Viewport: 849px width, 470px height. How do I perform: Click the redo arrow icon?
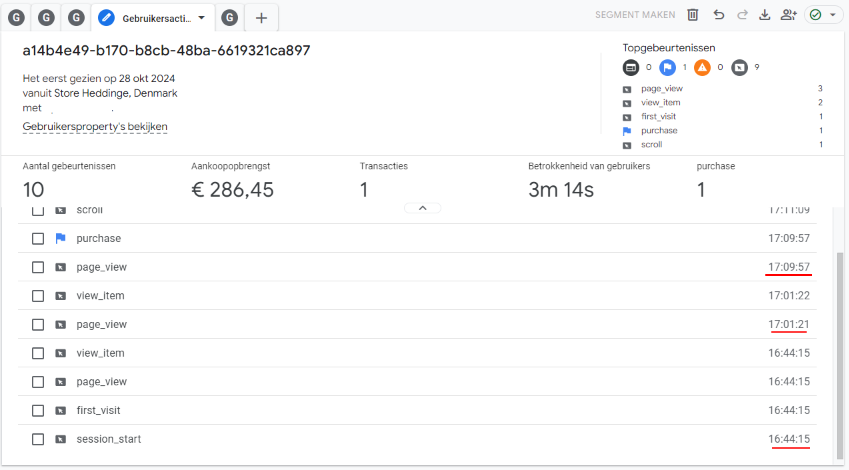pyautogui.click(x=741, y=15)
